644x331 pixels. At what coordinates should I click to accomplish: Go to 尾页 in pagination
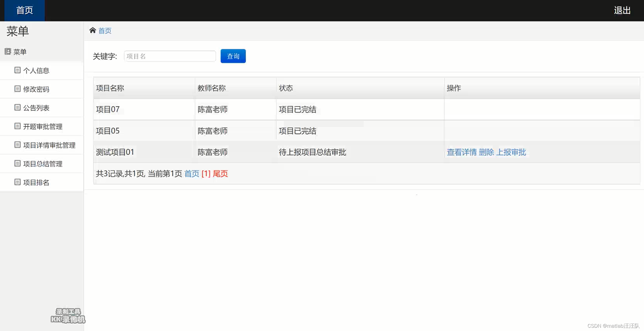point(220,174)
